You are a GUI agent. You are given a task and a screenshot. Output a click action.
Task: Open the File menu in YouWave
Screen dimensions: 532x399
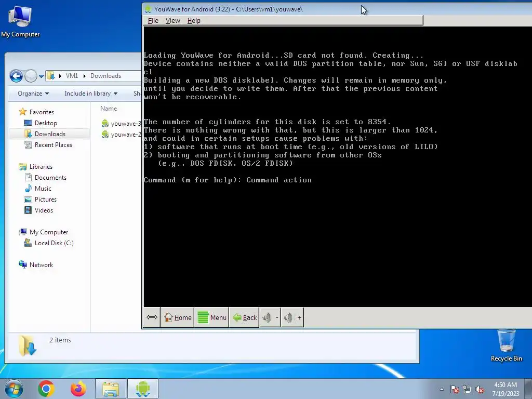coord(153,21)
